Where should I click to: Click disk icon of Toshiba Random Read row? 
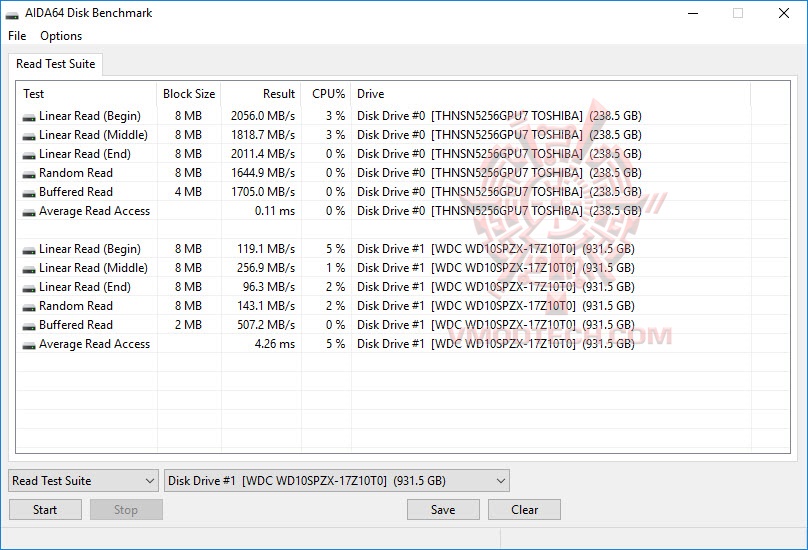(x=29, y=175)
